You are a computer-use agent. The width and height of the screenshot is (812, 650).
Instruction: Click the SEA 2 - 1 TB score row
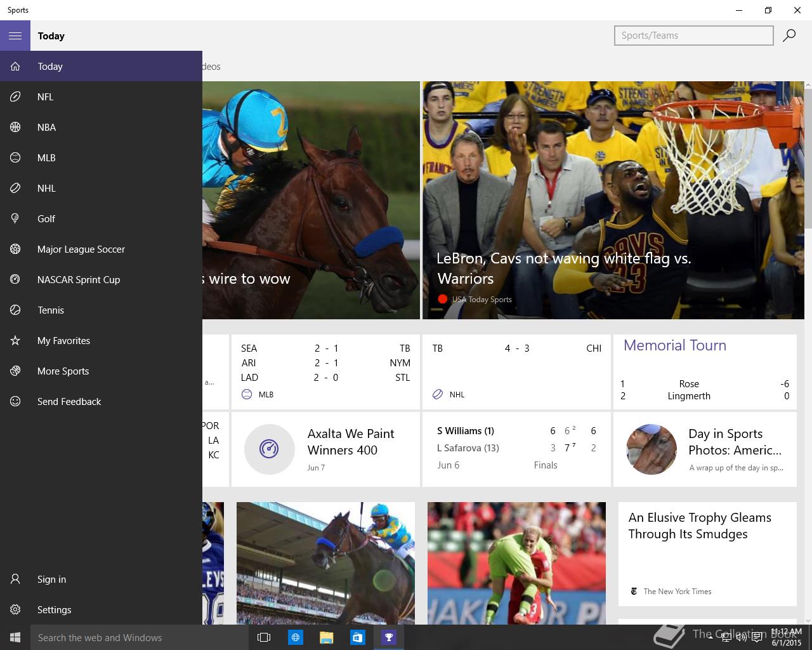325,348
